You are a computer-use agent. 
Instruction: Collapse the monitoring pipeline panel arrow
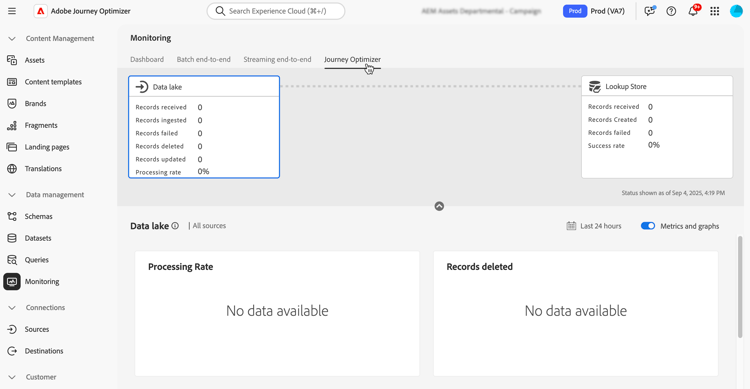(439, 206)
